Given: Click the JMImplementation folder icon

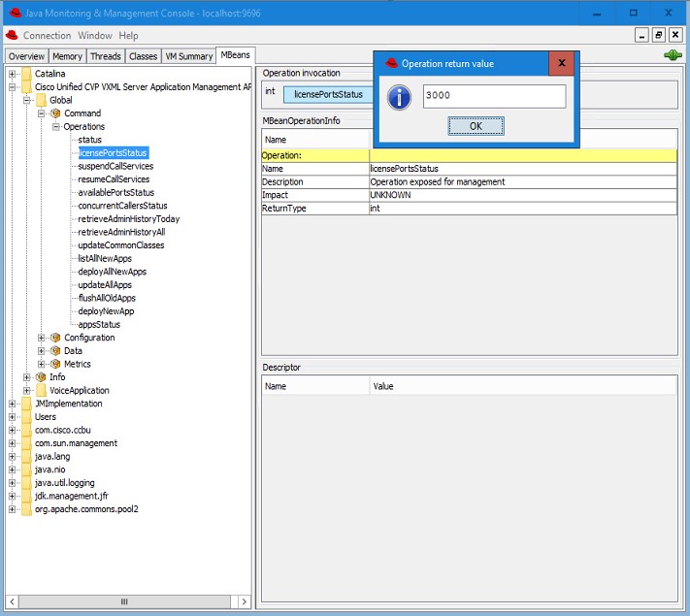Looking at the screenshot, I should pyautogui.click(x=26, y=404).
